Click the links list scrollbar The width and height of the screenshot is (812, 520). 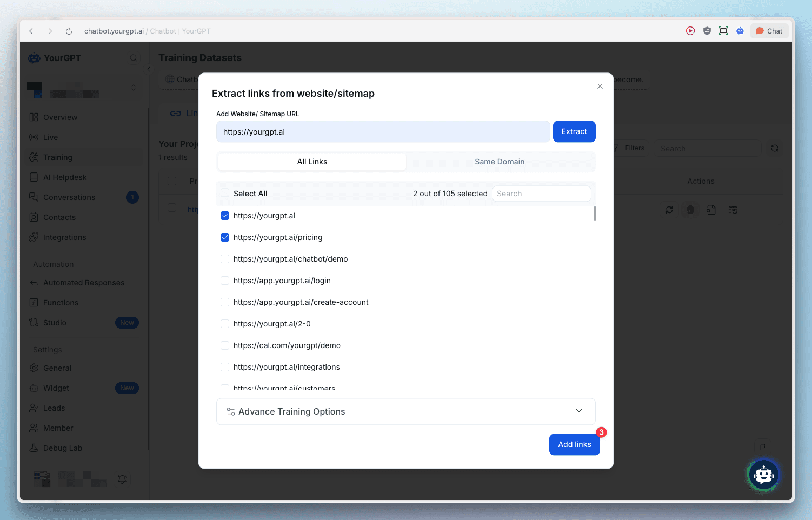coord(595,214)
